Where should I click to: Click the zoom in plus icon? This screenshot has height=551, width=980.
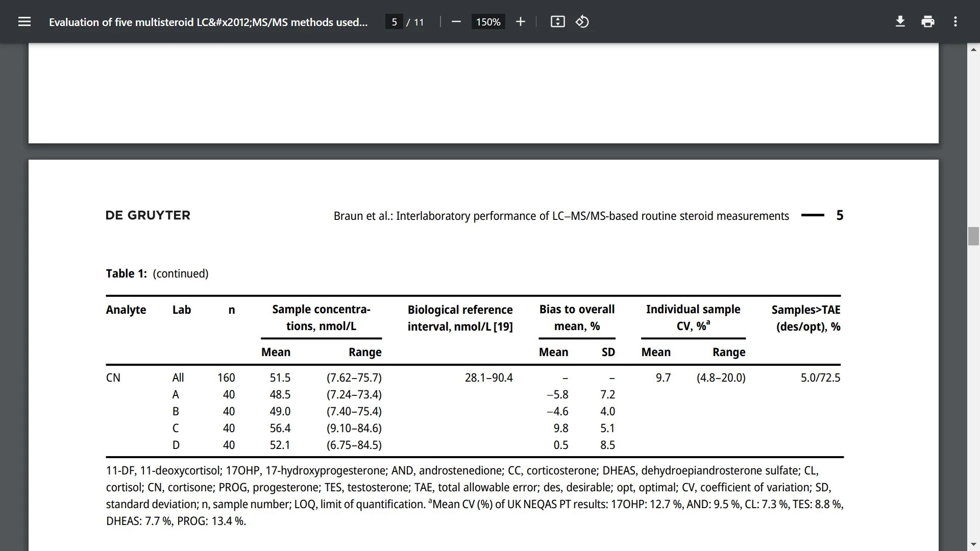tap(520, 22)
